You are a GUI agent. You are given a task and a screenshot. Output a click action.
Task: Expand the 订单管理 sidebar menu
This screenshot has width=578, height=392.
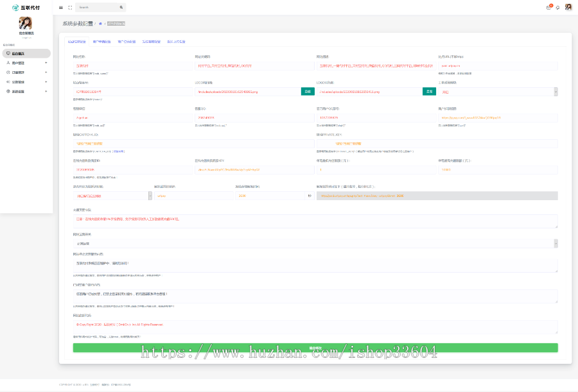pos(26,72)
